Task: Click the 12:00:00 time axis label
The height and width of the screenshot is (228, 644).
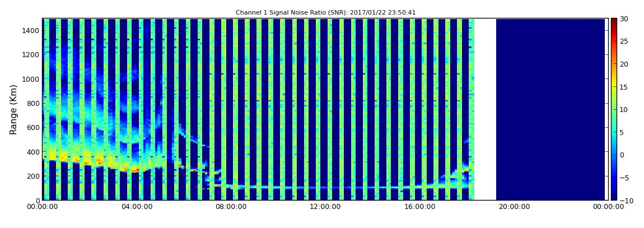Action: click(x=325, y=207)
